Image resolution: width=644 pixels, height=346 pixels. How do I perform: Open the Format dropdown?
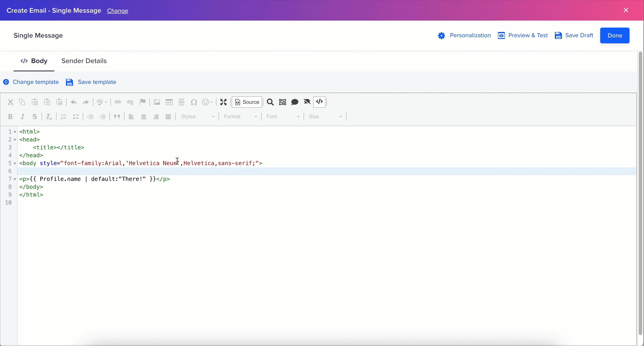[240, 117]
